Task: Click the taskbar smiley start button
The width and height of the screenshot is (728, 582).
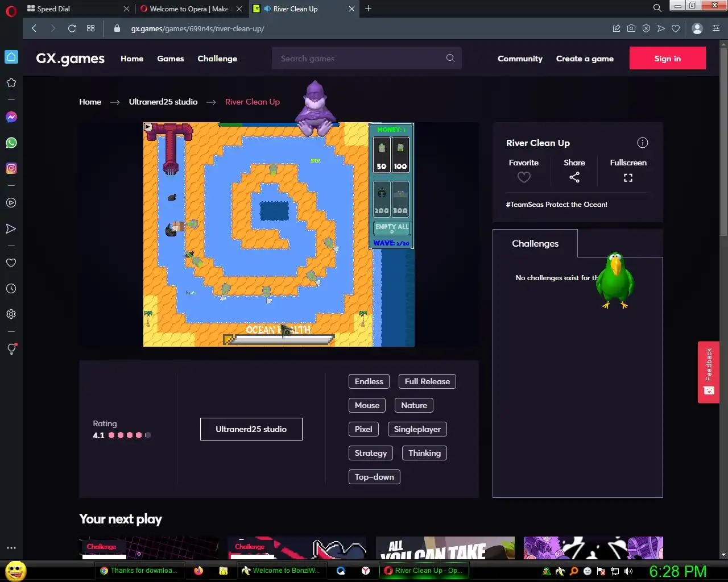Action: [16, 571]
